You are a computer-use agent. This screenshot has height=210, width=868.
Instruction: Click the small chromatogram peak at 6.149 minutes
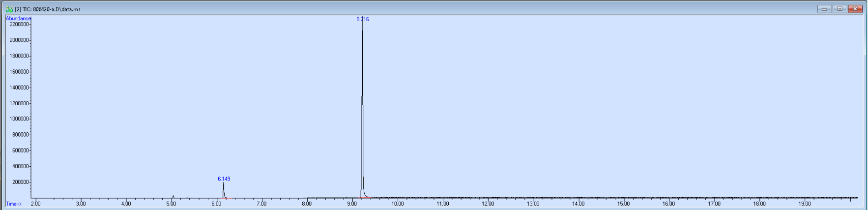point(224,190)
